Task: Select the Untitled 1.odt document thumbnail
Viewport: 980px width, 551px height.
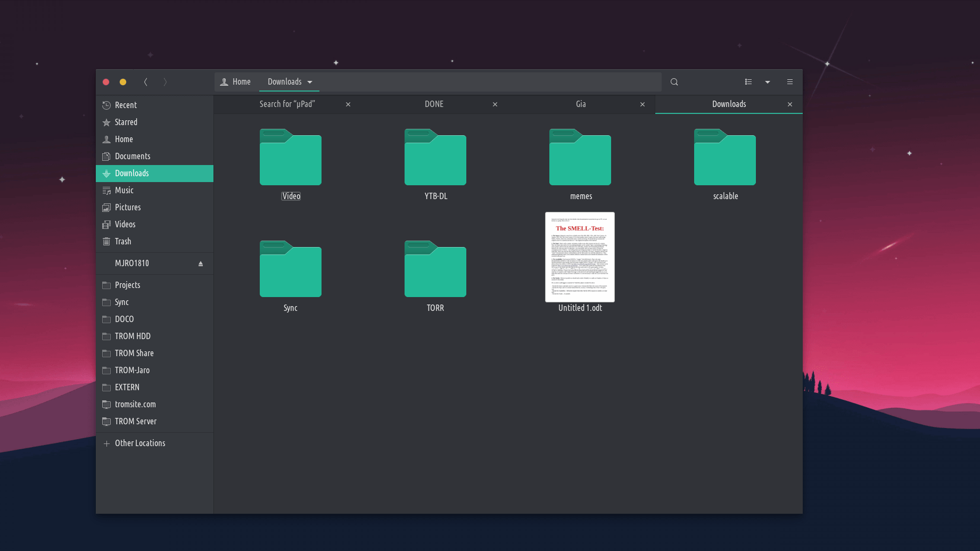Action: (x=580, y=257)
